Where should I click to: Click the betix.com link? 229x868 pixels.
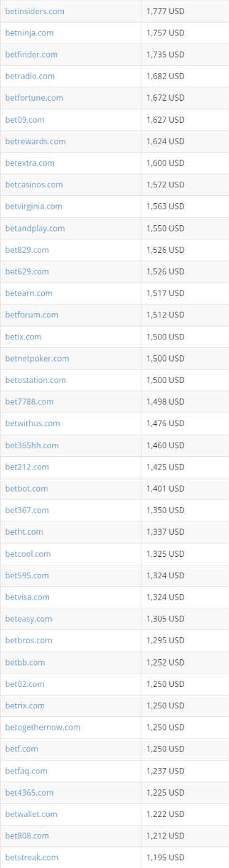[23, 337]
